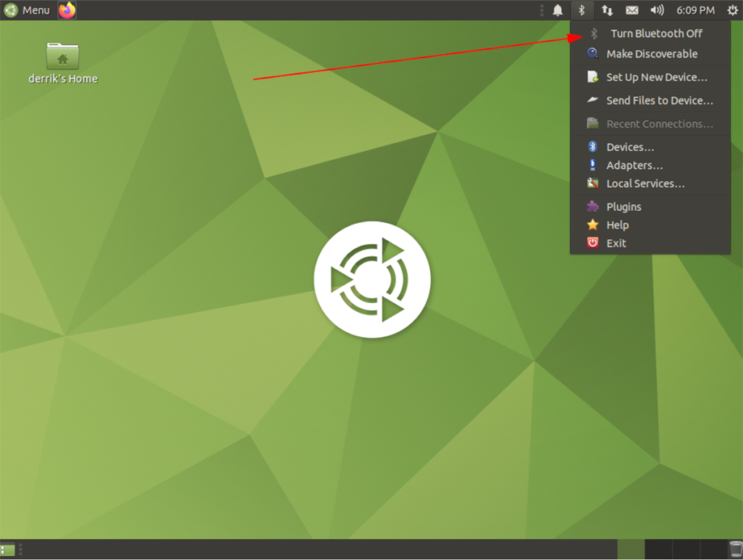Launch Firefox from the top panel
743x560 pixels.
[67, 10]
